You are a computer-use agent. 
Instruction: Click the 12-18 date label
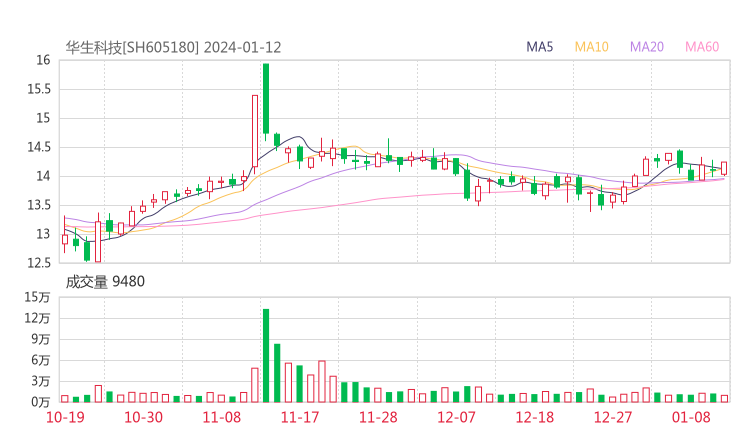[535, 418]
